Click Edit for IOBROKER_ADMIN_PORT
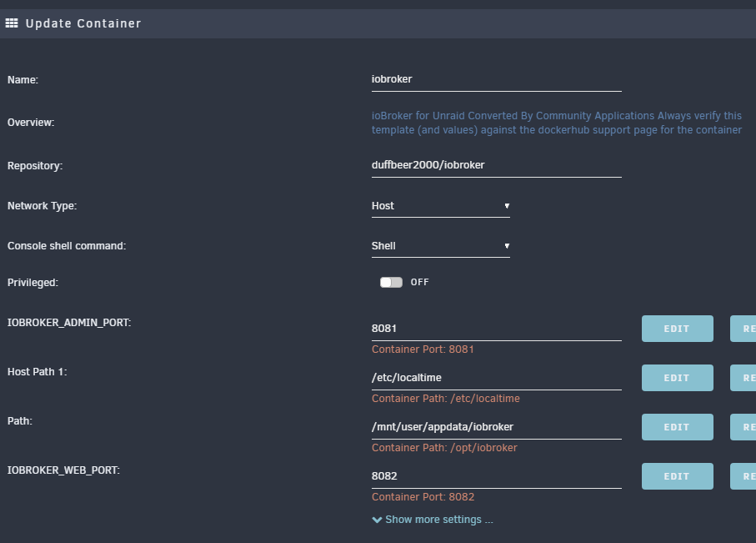The width and height of the screenshot is (756, 543). (678, 329)
